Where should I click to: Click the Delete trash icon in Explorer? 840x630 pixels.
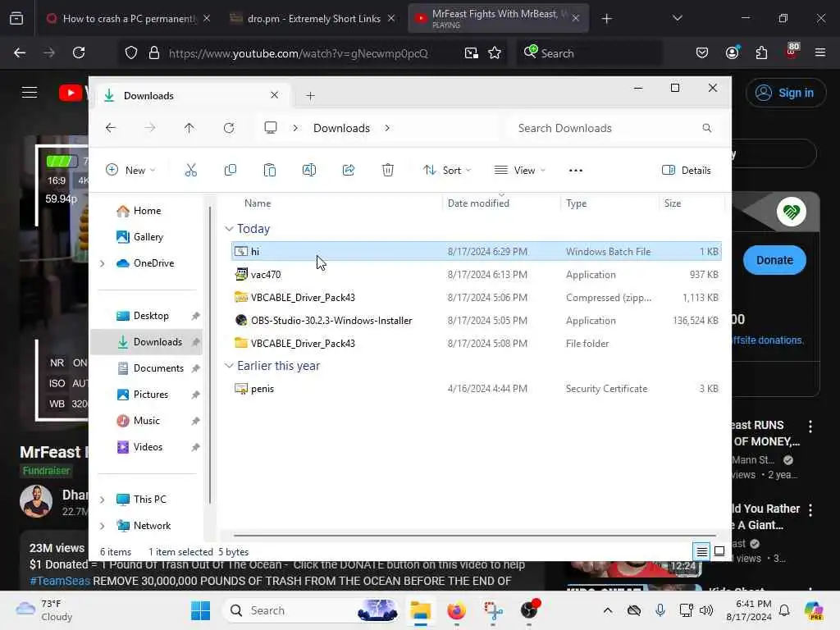pos(388,171)
